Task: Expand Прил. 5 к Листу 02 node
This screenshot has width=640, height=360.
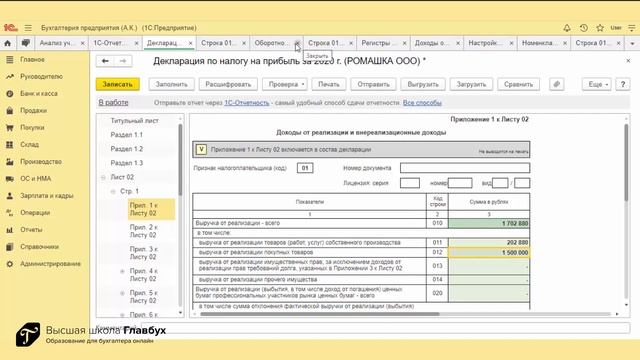Action: pyautogui.click(x=122, y=293)
